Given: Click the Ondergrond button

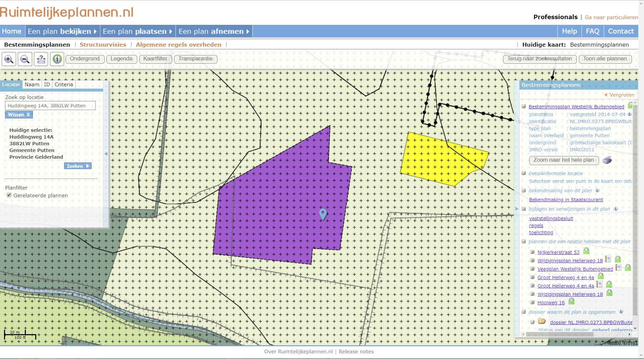Looking at the screenshot, I should 85,59.
